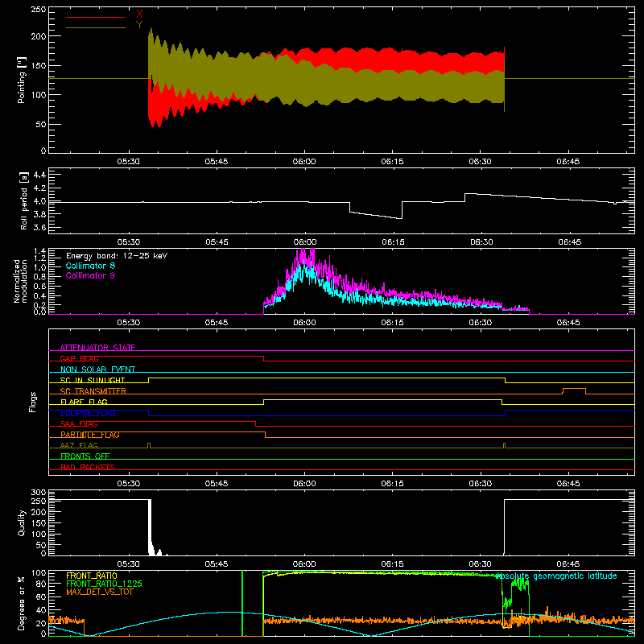Screen dimensions: 644x644
Task: Click the yellow FRONT_RATIO legend entry
Action: (92, 576)
